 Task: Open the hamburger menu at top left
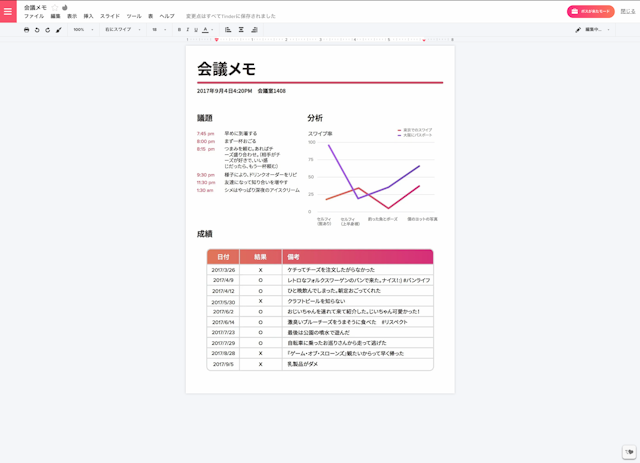tap(8, 11)
